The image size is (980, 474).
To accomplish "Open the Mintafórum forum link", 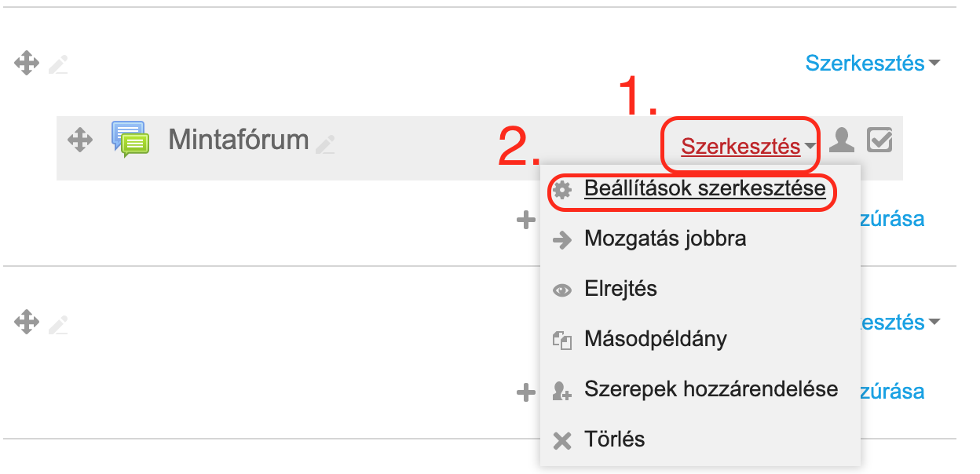I will point(239,140).
